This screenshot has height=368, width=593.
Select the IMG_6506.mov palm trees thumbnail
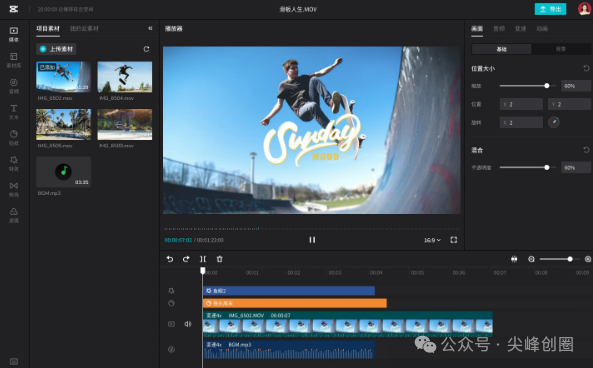(x=64, y=124)
